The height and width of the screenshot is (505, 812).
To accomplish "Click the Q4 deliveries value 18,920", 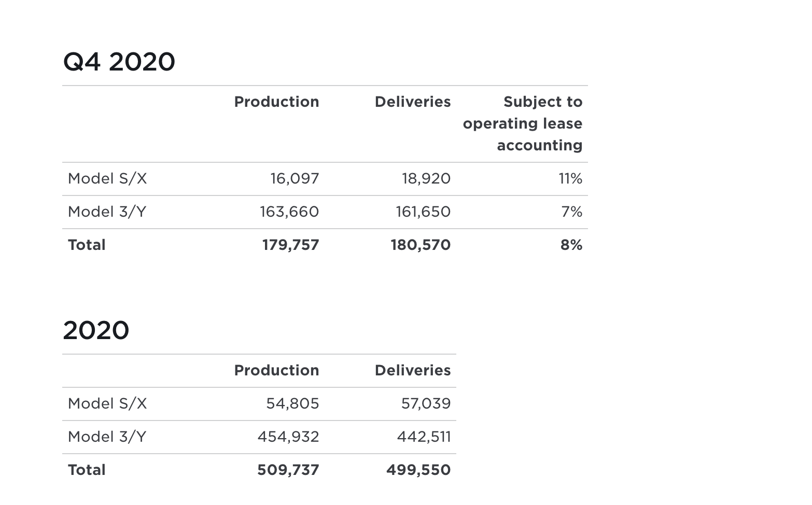I will click(426, 179).
